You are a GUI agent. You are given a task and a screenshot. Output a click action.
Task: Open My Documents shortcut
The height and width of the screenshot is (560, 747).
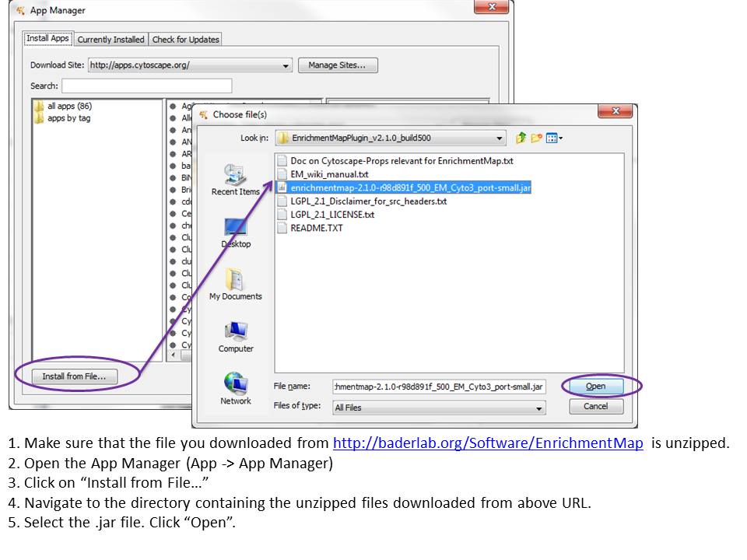click(x=235, y=284)
